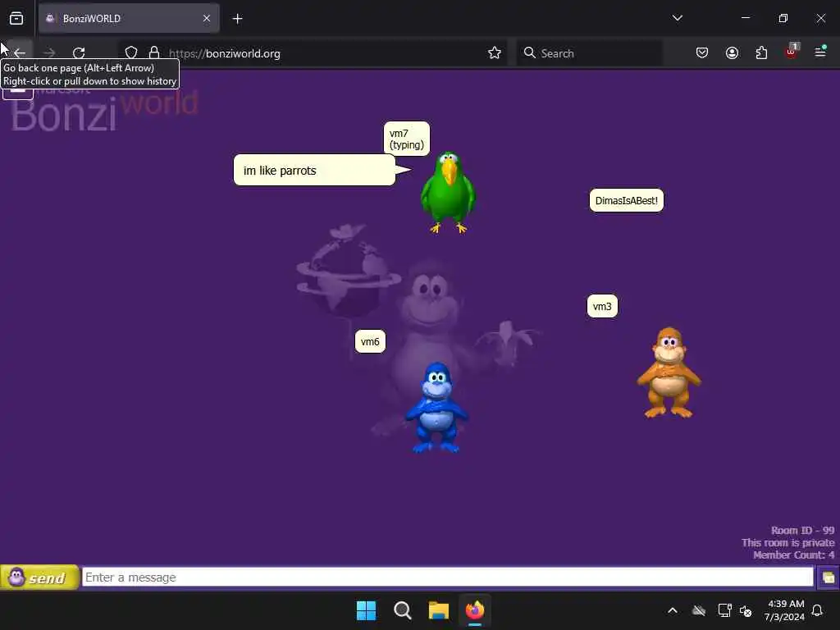Focus the Enter a message field
This screenshot has height=630, width=840.
pyautogui.click(x=448, y=577)
